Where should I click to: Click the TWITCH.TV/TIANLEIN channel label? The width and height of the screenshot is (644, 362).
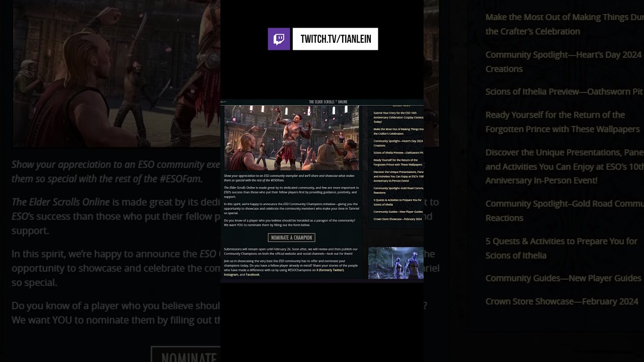pyautogui.click(x=336, y=39)
